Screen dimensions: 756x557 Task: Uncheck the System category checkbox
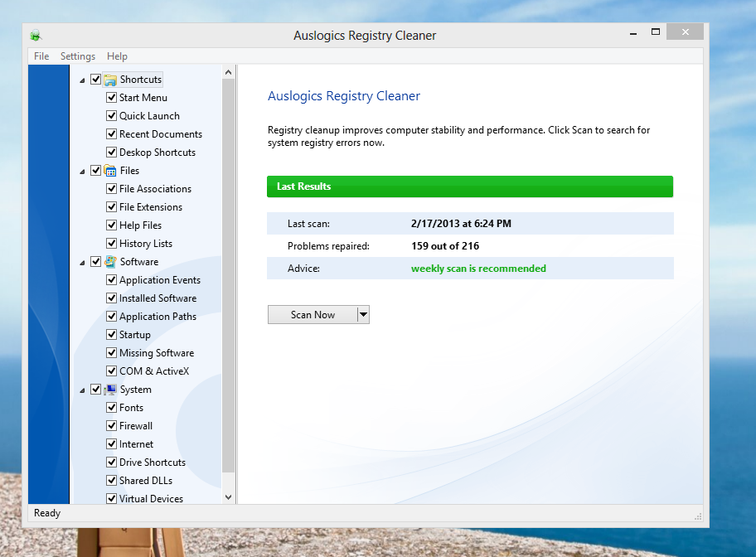pyautogui.click(x=96, y=390)
